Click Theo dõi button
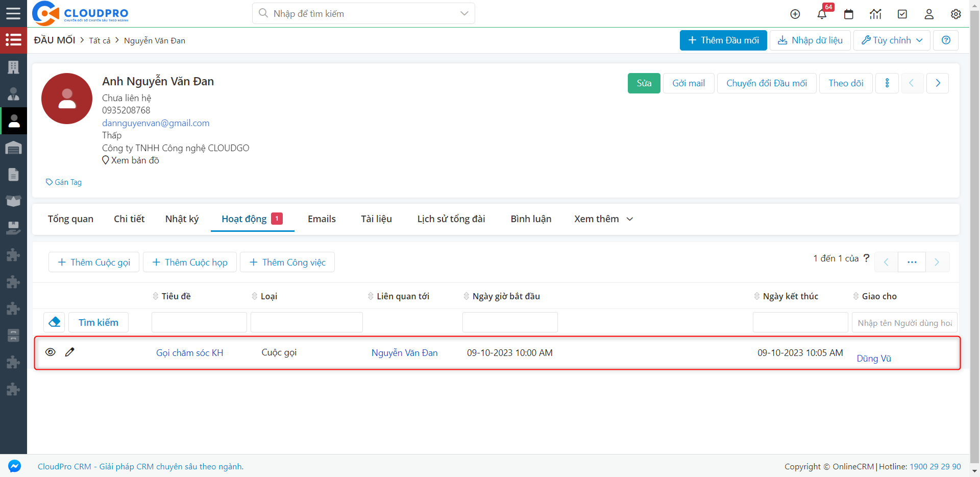This screenshot has width=980, height=477. pyautogui.click(x=846, y=83)
